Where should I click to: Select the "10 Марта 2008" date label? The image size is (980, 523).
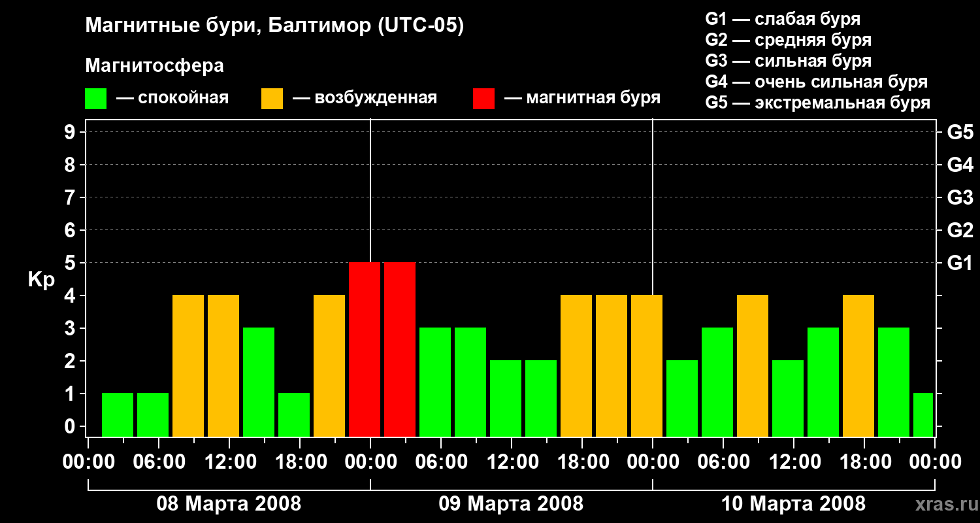[x=793, y=504]
